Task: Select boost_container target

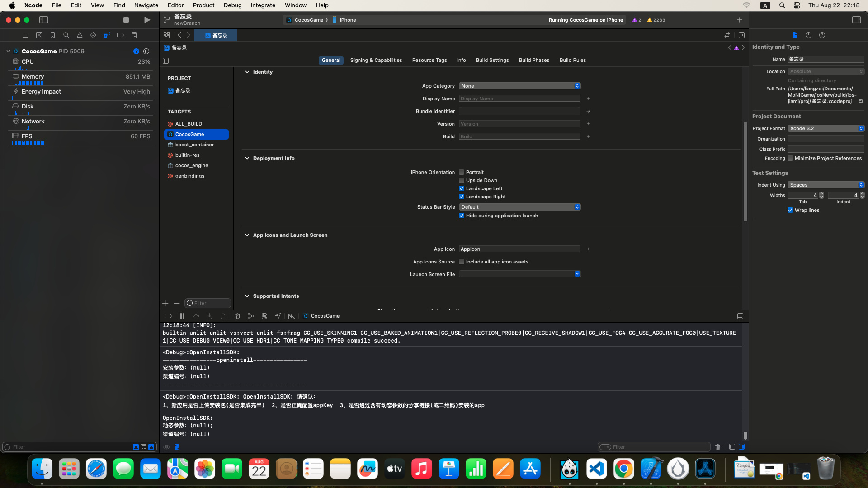Action: 194,145
